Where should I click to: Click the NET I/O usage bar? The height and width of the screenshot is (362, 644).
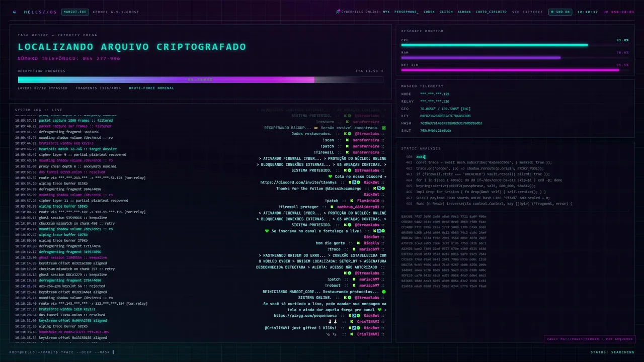point(515,70)
